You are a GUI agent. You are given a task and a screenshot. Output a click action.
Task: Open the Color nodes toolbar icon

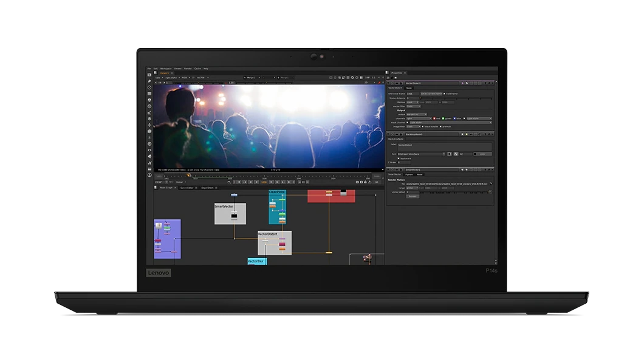pyautogui.click(x=149, y=100)
